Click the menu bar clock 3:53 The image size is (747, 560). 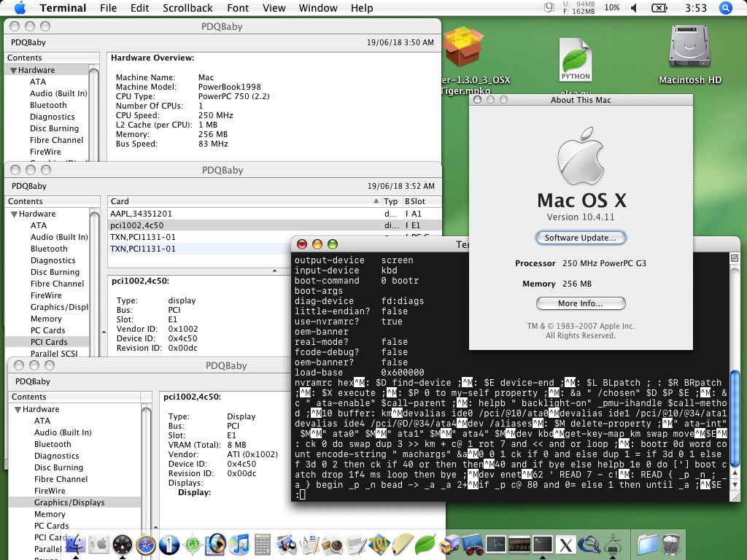pyautogui.click(x=695, y=8)
